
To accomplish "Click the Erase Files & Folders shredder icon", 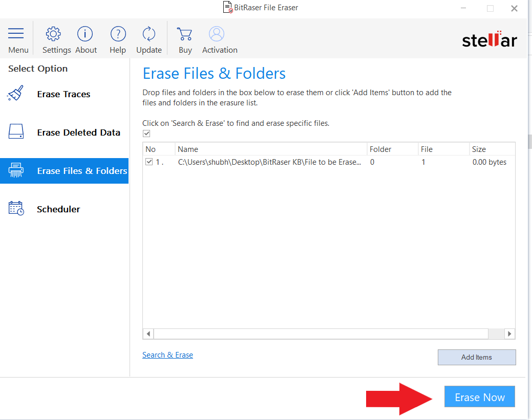I will pos(16,170).
